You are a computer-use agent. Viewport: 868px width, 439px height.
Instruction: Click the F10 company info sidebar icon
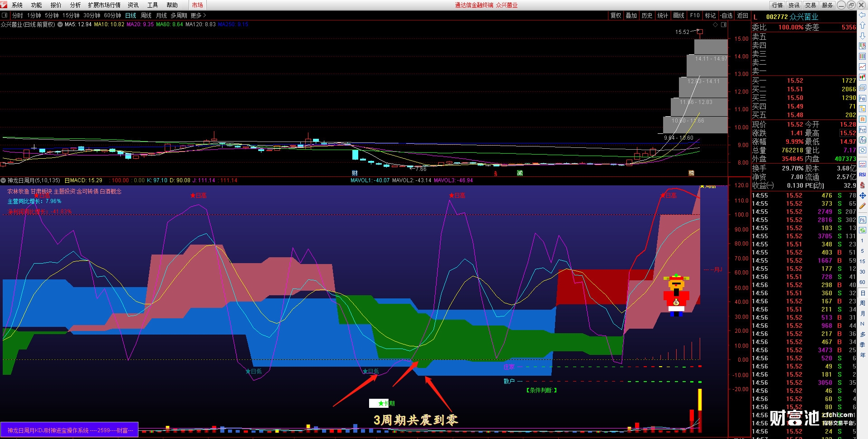pyautogui.click(x=862, y=98)
